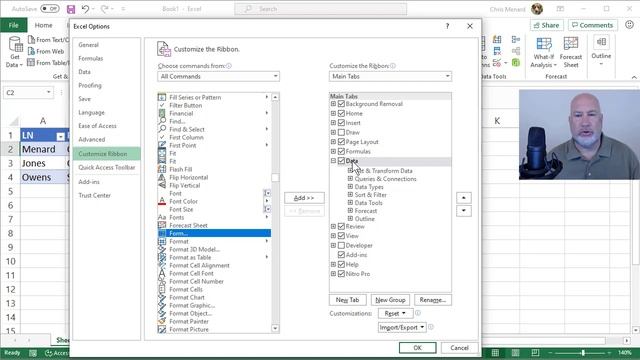This screenshot has height=360, width=640.
Task: Click the Cancel button
Action: pos(459,348)
